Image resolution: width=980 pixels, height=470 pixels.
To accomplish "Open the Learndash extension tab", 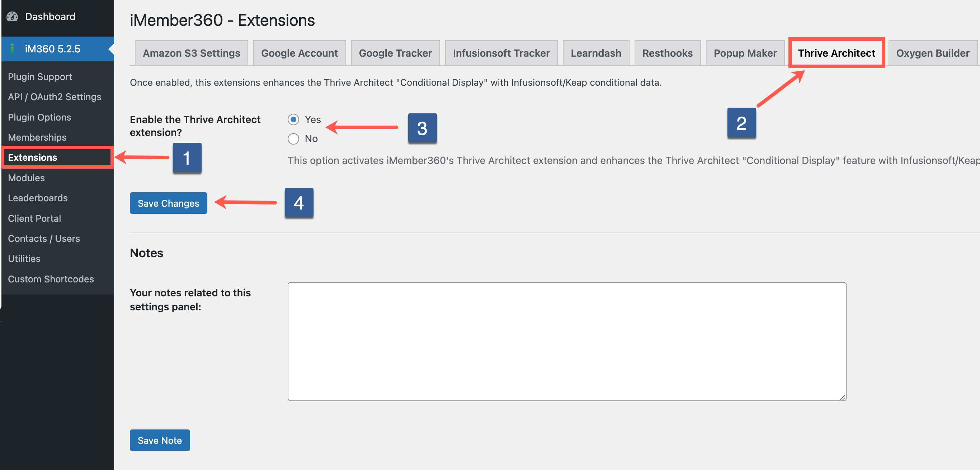I will (596, 53).
